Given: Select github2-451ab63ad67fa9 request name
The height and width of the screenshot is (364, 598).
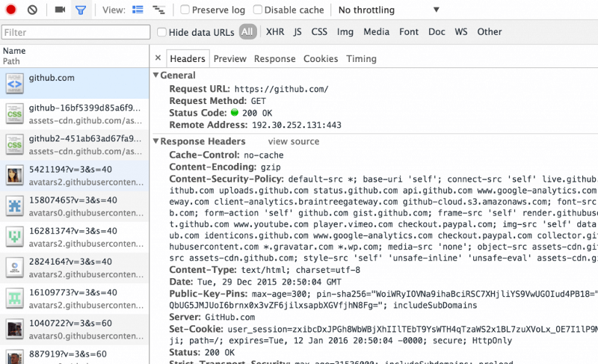Looking at the screenshot, I should [x=85, y=139].
